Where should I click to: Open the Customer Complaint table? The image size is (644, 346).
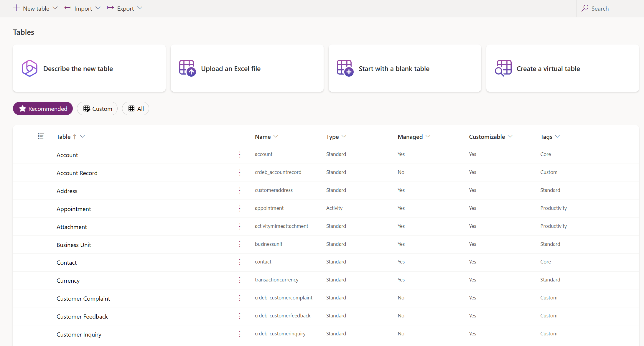point(83,298)
